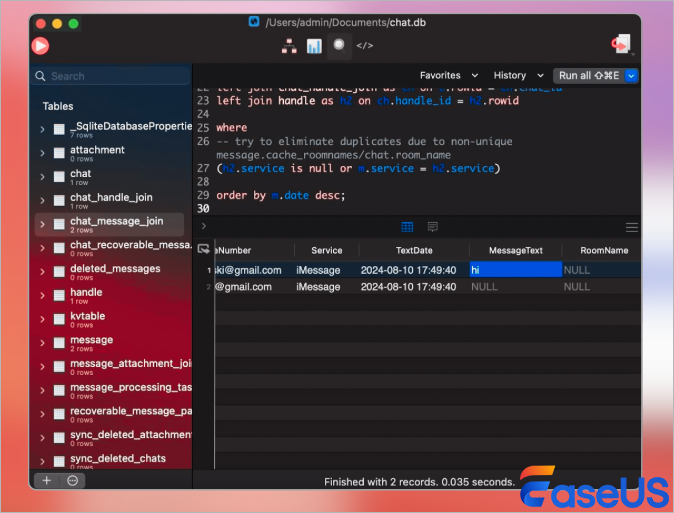Open the bar chart view icon
The image size is (674, 513).
coord(314,45)
